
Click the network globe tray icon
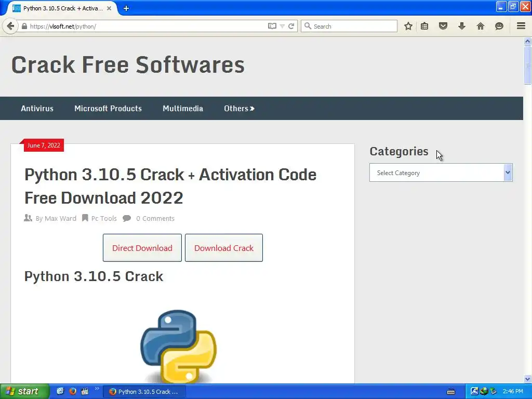484,391
